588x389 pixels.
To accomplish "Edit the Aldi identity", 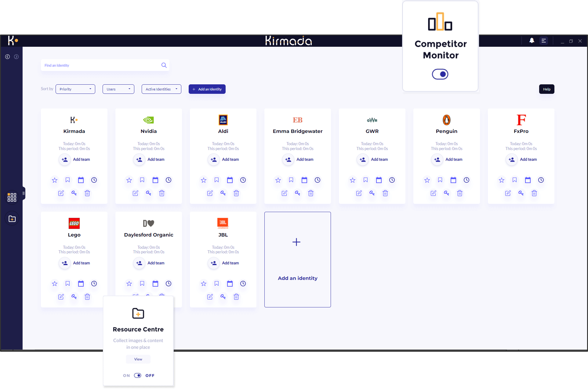I will pos(210,193).
